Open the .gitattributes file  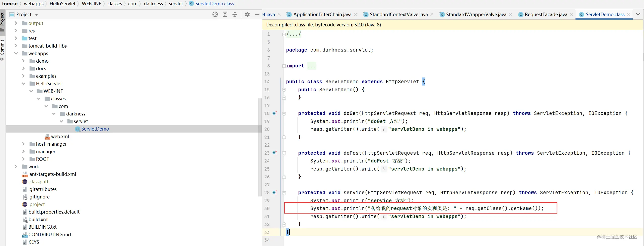42,189
